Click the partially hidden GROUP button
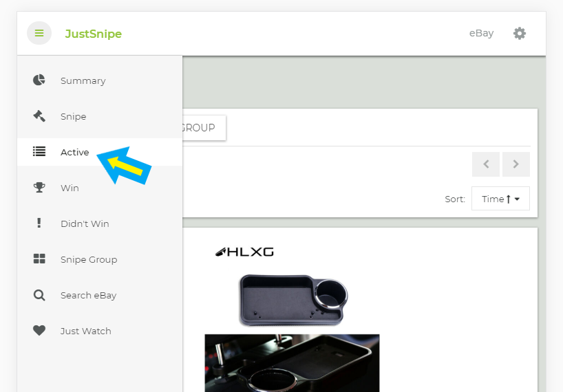 (203, 128)
